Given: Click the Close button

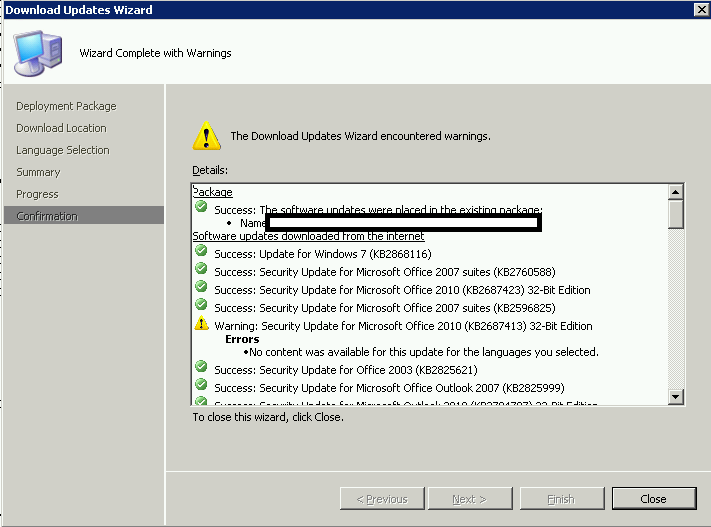Looking at the screenshot, I should (653, 499).
